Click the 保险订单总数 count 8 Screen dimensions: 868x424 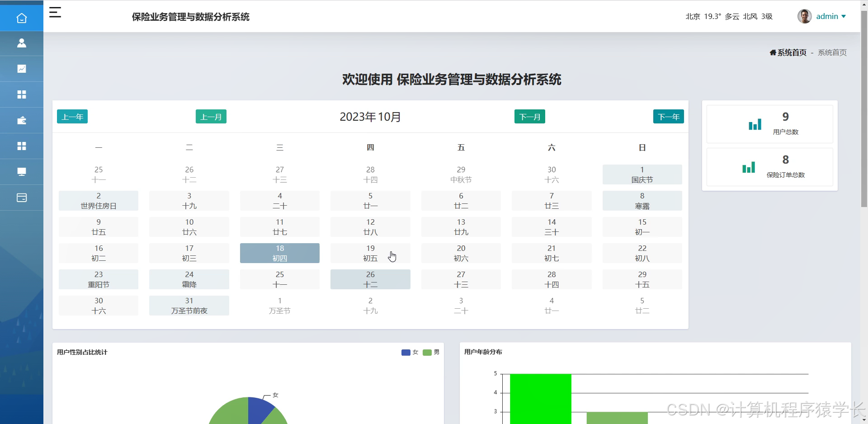pyautogui.click(x=786, y=160)
